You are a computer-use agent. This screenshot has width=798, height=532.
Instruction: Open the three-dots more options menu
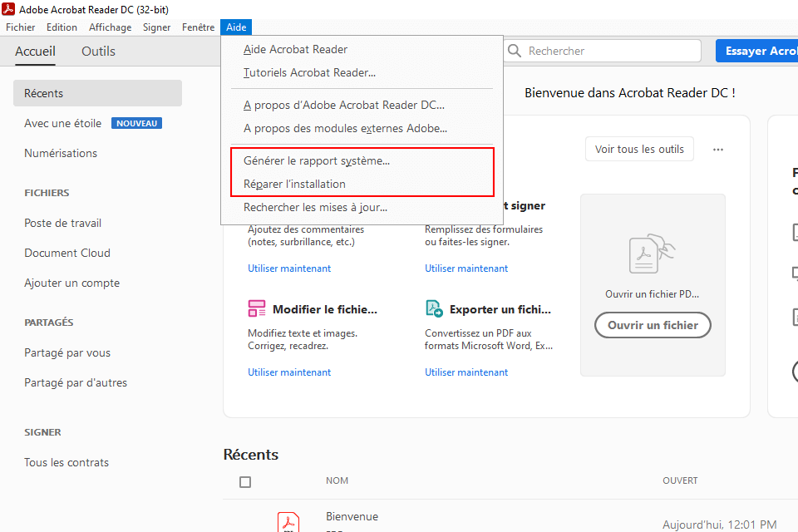(x=718, y=150)
